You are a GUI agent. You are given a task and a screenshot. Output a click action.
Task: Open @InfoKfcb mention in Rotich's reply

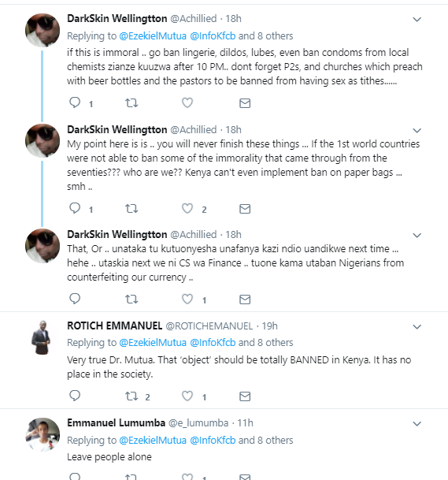tap(213, 343)
